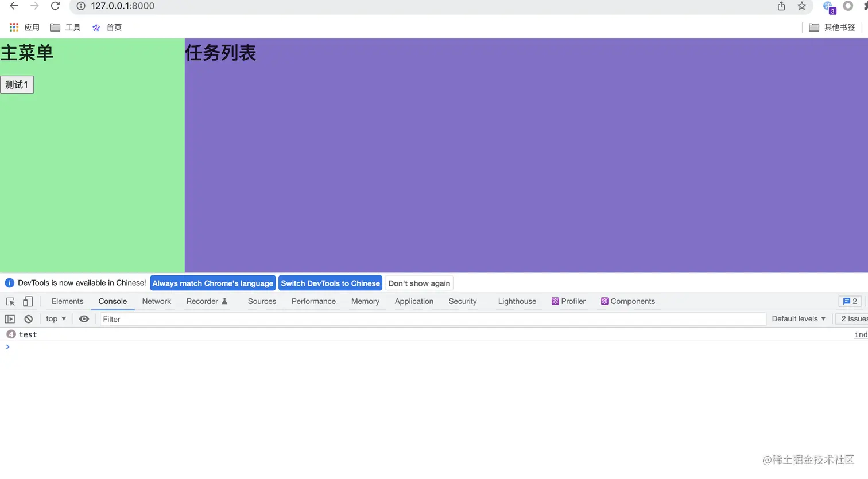Viewport: 868px width, 479px height.
Task: Select the 主菜单 heading text
Action: click(27, 53)
